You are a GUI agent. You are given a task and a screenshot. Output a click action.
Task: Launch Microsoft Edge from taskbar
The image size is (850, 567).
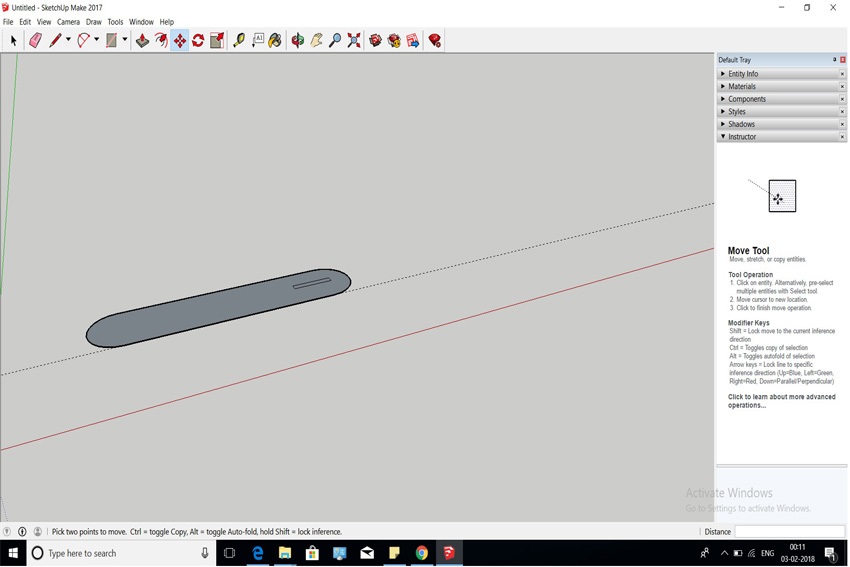click(x=257, y=553)
